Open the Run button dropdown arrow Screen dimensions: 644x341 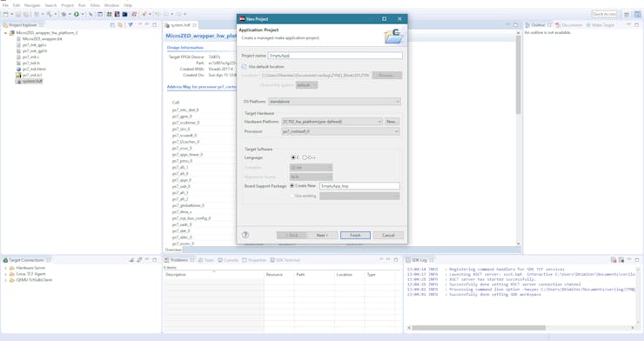pyautogui.click(x=82, y=14)
